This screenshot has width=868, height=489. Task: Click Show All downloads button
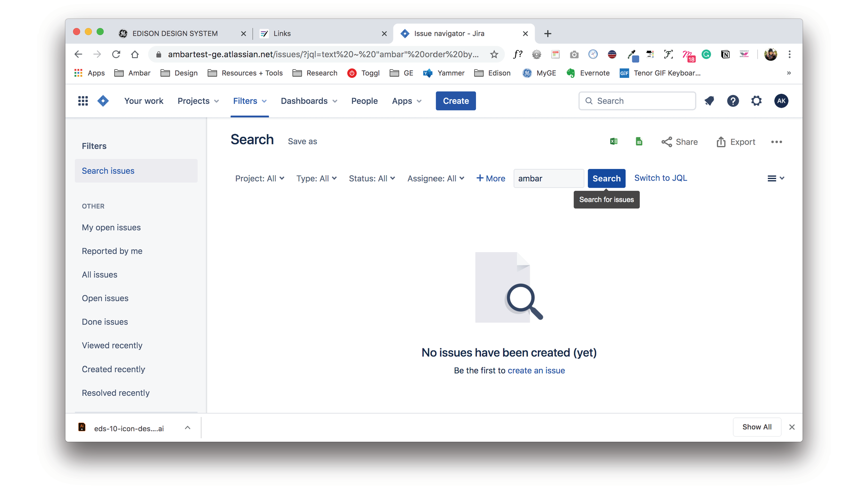click(757, 427)
